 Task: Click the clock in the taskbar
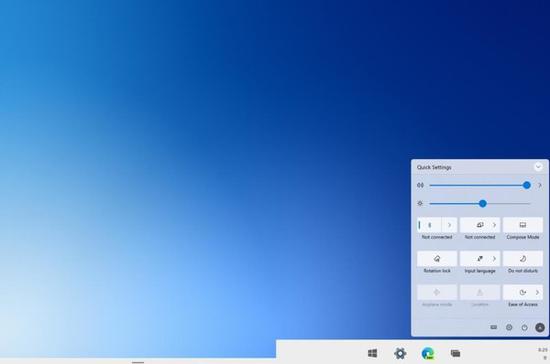tap(543, 353)
